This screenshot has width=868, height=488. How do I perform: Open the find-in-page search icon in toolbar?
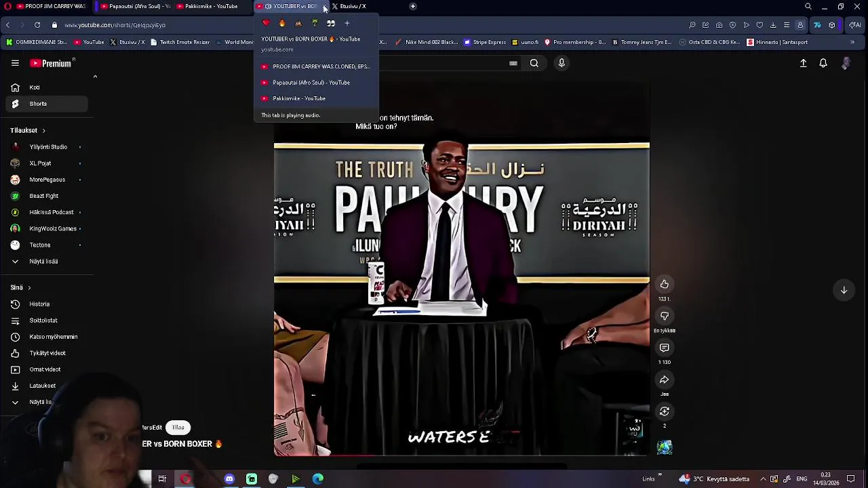(x=692, y=25)
